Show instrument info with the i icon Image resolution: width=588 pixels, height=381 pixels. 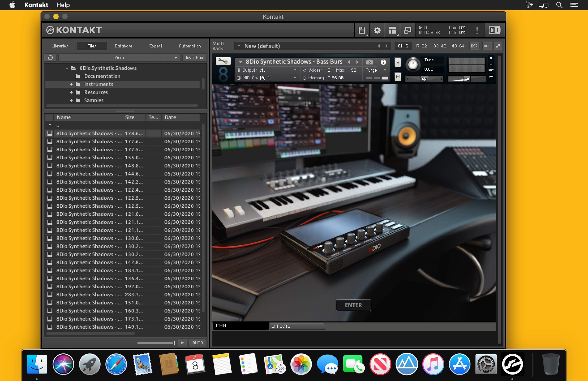tap(383, 62)
